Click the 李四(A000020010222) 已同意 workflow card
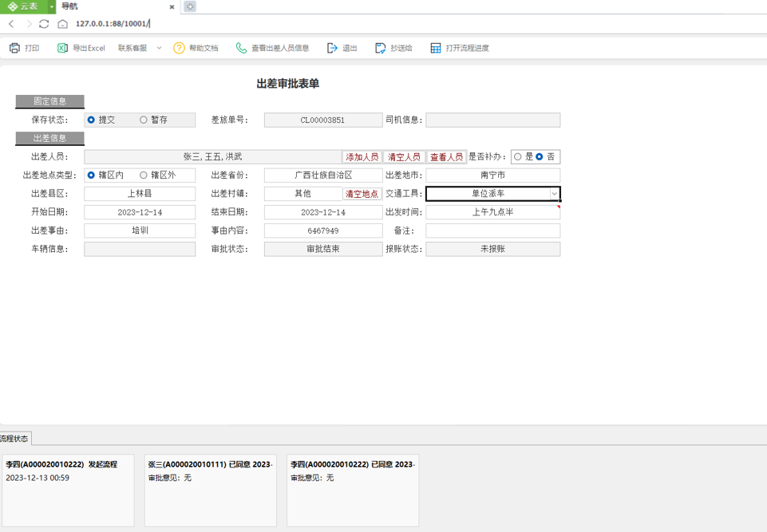Viewport: 767px width, 532px height. click(x=353, y=491)
